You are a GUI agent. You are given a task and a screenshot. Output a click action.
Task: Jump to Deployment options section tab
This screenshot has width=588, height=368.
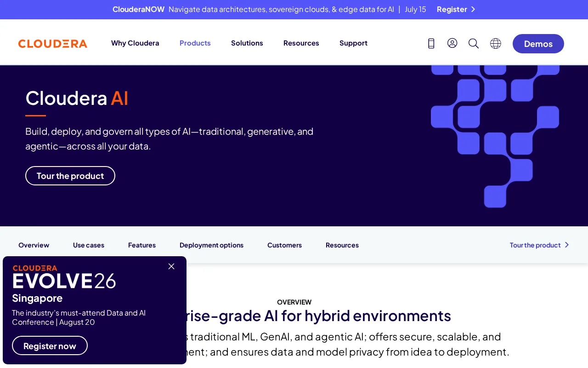(212, 245)
